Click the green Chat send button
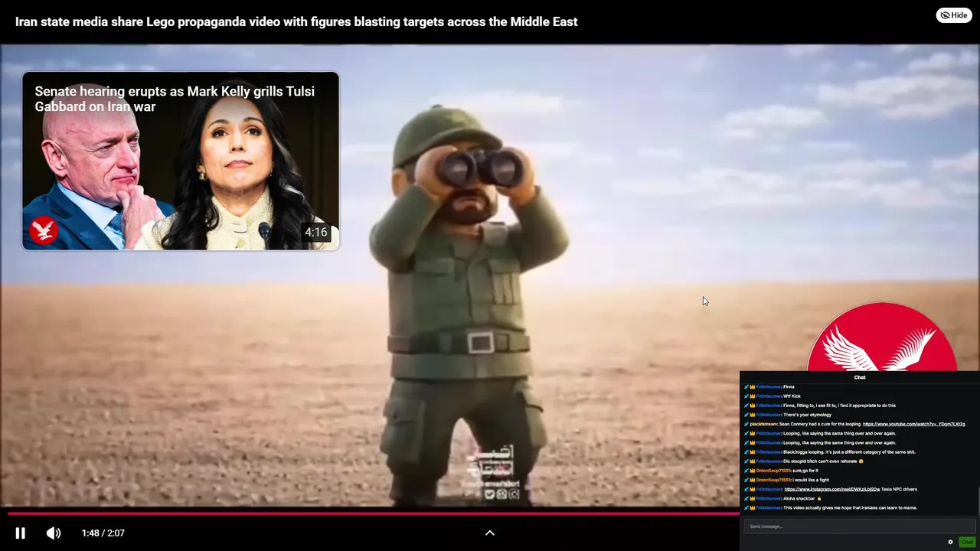The height and width of the screenshot is (551, 980). pyautogui.click(x=967, y=542)
